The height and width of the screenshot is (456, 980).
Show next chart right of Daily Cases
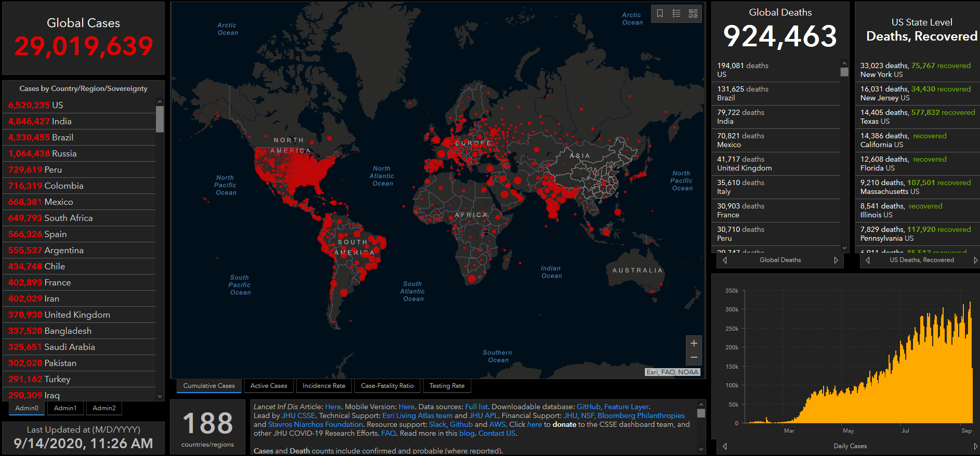[975, 446]
